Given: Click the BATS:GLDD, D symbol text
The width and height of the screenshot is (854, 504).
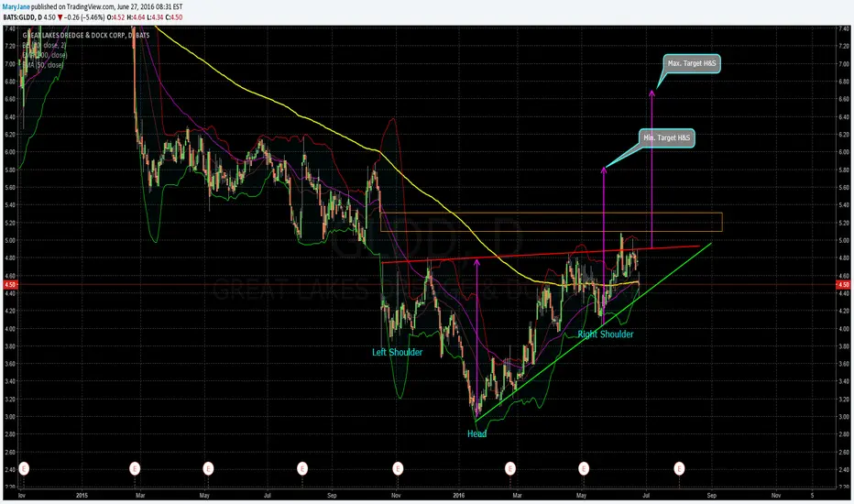Looking at the screenshot, I should coord(22,17).
